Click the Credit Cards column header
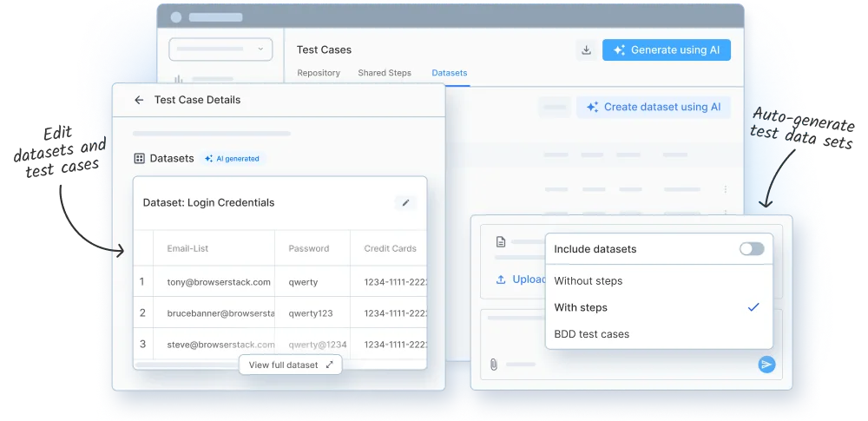The width and height of the screenshot is (868, 421). [391, 248]
